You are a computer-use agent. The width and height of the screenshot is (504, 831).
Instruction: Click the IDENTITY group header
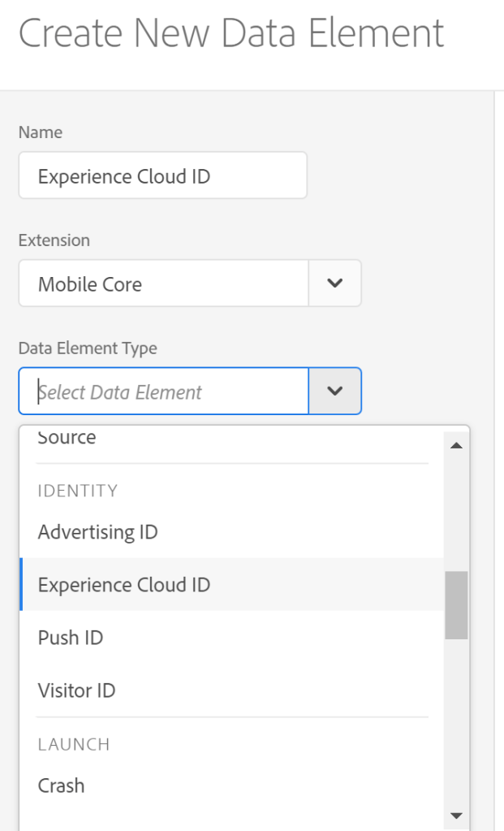click(x=78, y=491)
